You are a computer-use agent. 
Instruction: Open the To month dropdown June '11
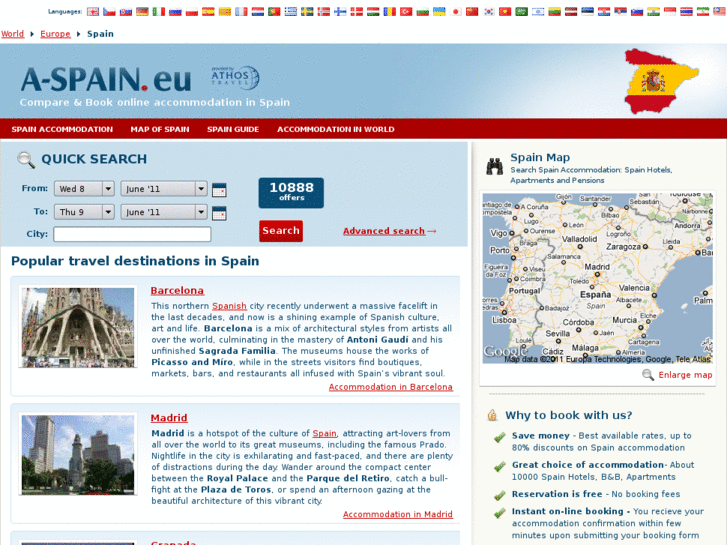tap(164, 212)
